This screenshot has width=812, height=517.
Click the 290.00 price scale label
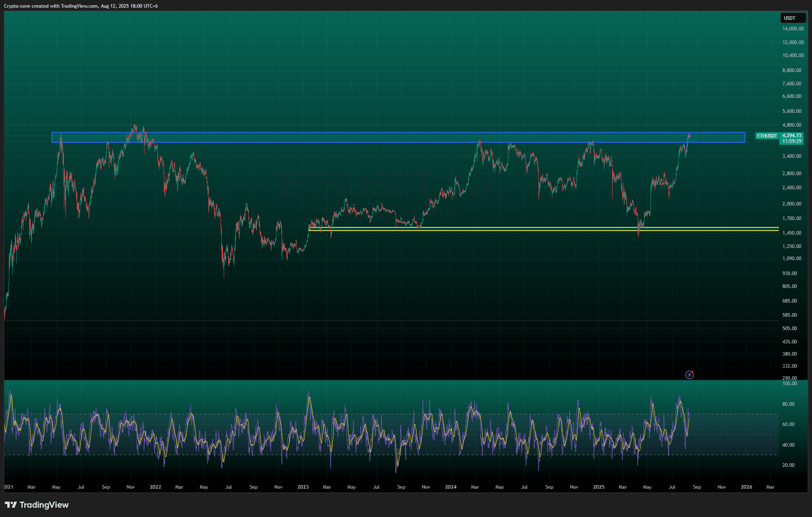[789, 378]
